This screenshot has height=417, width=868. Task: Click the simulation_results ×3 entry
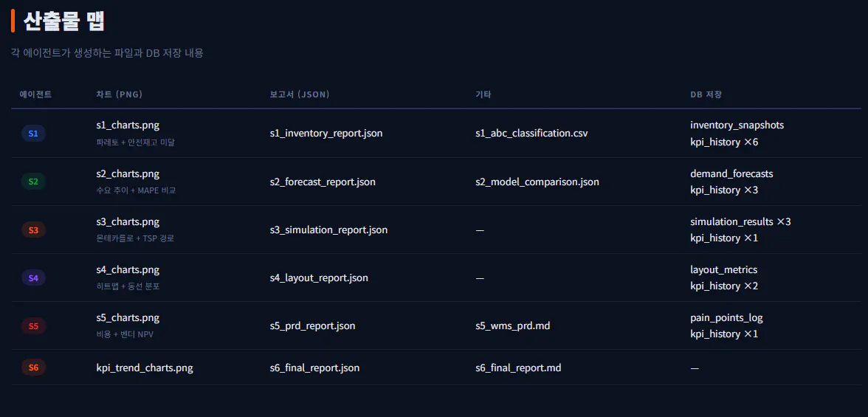(x=741, y=221)
